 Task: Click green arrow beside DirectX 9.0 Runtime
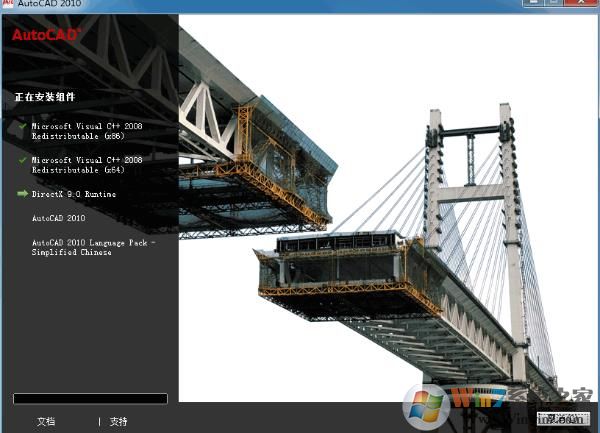22,194
